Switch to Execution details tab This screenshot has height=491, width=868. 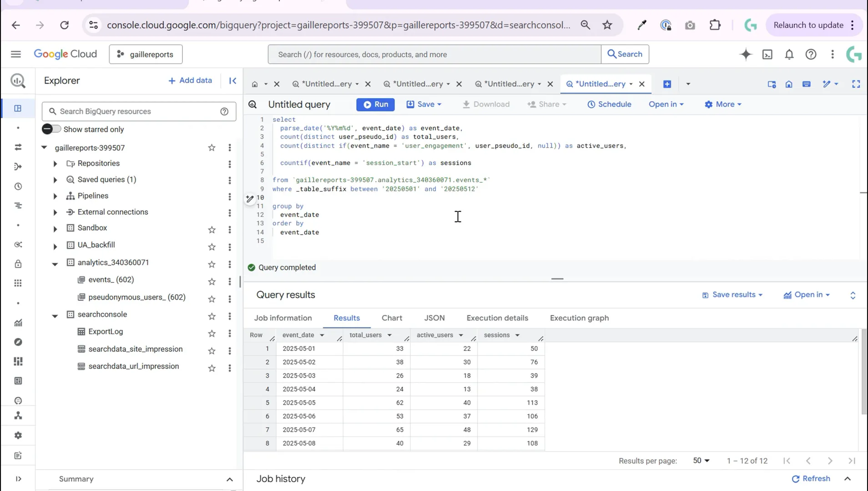pos(497,318)
